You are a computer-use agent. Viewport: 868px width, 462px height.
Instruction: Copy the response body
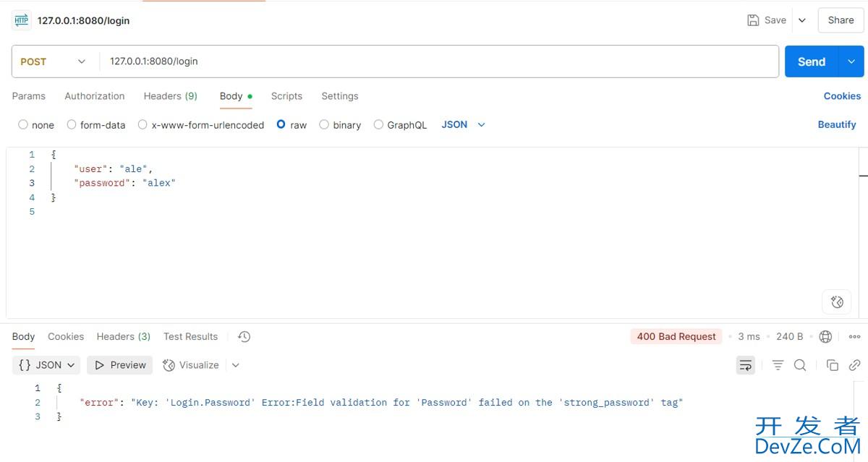click(x=833, y=365)
